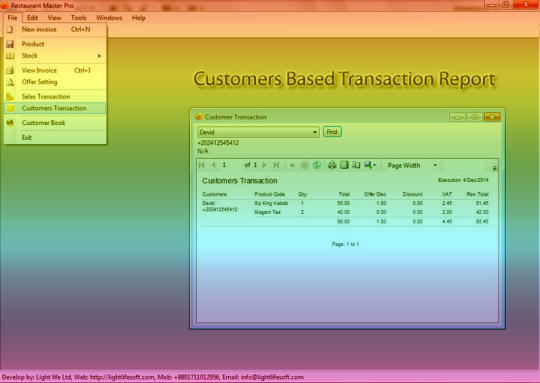Print the customer transaction report
540x383 pixels.
pyautogui.click(x=332, y=165)
